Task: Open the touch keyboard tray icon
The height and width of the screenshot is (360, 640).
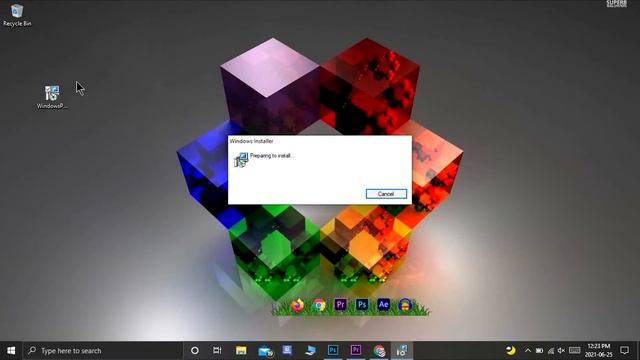Action: coord(575,350)
